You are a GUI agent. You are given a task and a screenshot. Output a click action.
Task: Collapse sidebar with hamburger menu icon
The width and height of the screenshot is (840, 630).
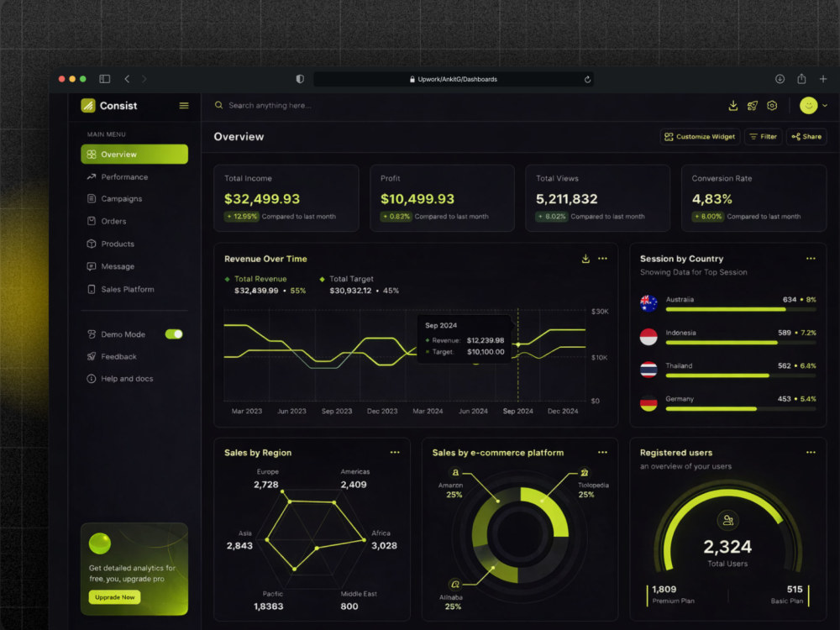[x=184, y=106]
